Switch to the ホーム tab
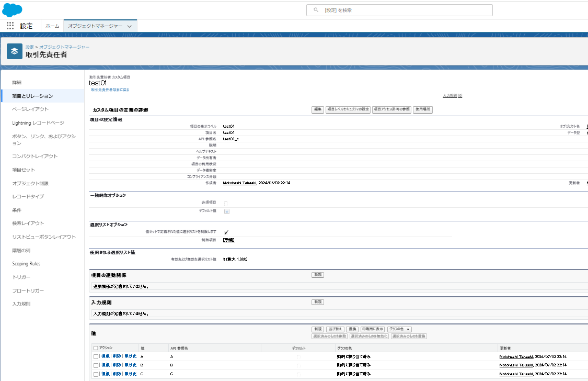Screen dimensions: 588x381 coord(52,26)
